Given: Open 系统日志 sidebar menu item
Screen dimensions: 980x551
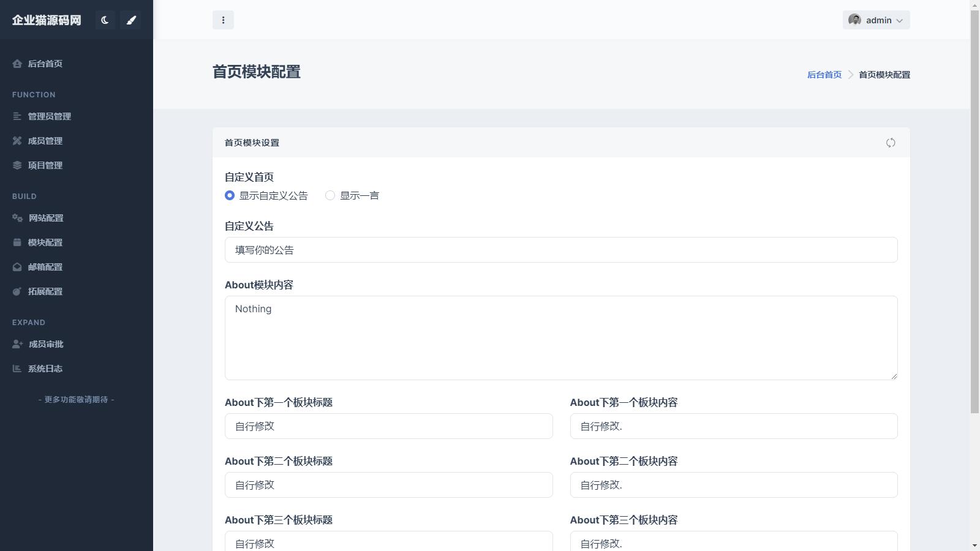Looking at the screenshot, I should pyautogui.click(x=45, y=369).
